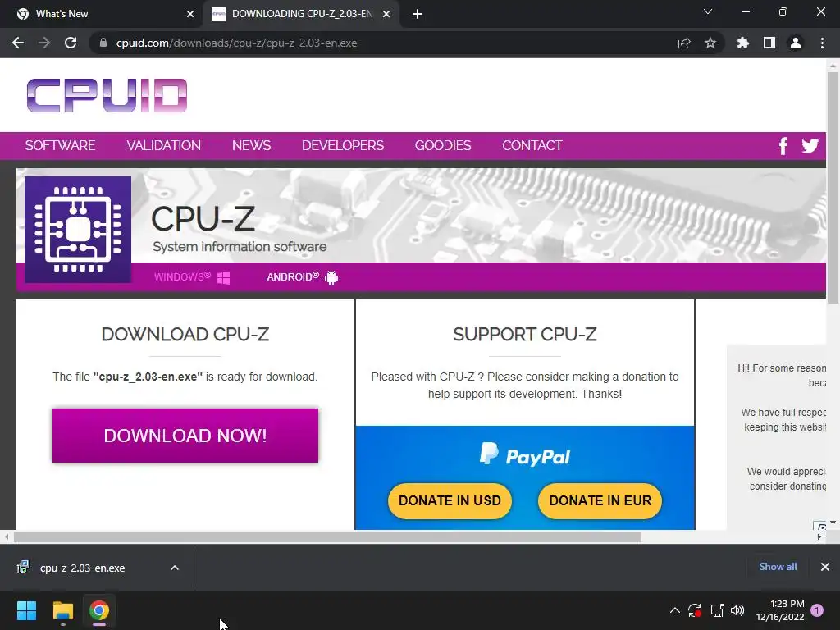
Task: Open Chrome side panel icon
Action: click(769, 43)
